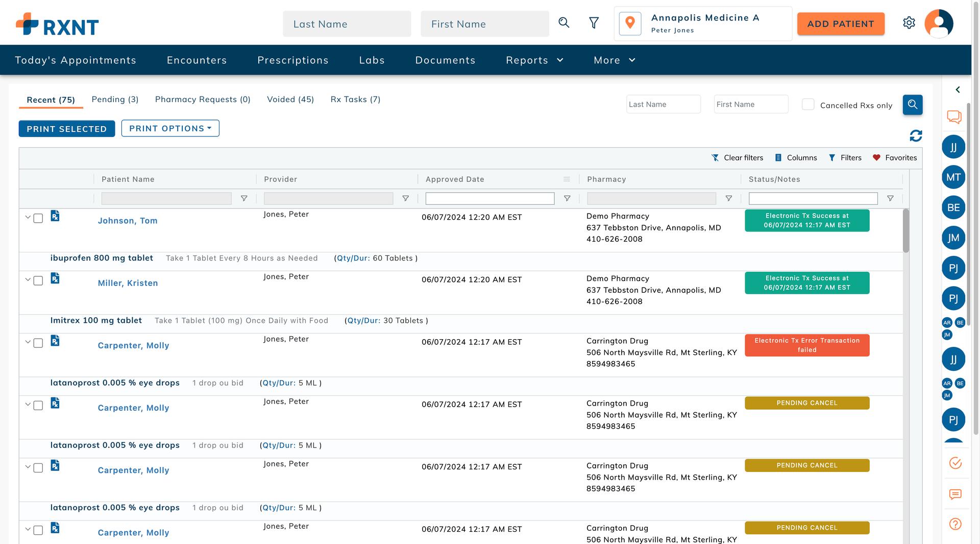Open the chat bubbles icon in sidebar
Screen dimensions: 980x544
[954, 117]
